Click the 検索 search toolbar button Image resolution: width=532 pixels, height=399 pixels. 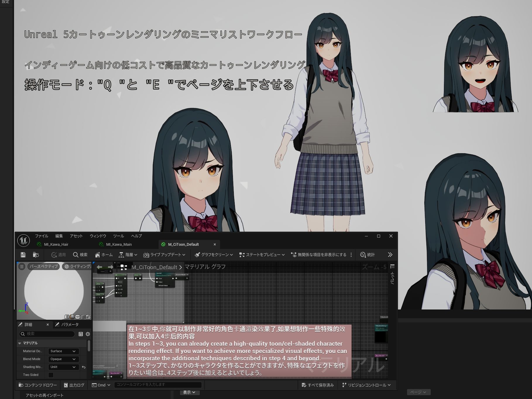pos(80,255)
